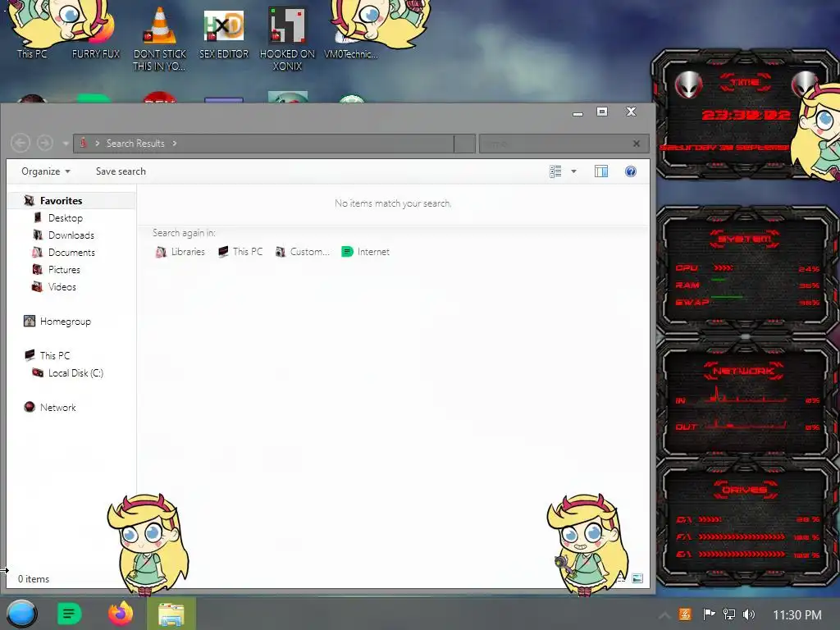The image size is (840, 630).
Task: Search again in Custom location
Action: [302, 252]
